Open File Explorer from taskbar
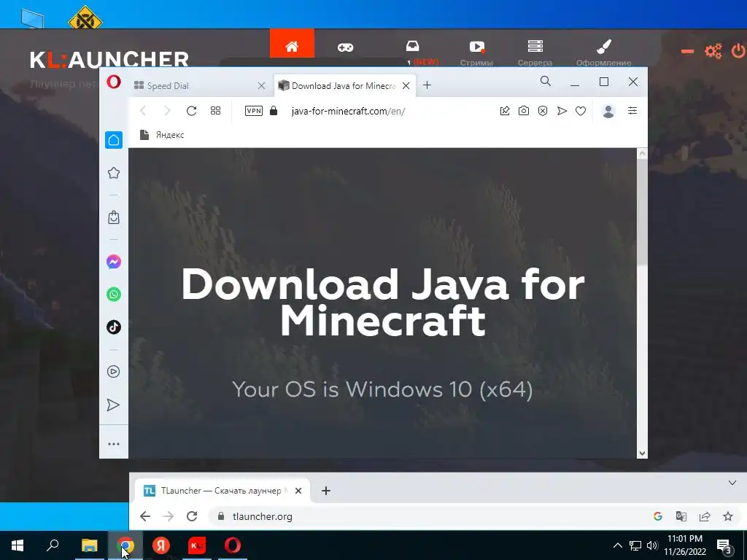Screen dimensions: 747x560 tap(89, 545)
